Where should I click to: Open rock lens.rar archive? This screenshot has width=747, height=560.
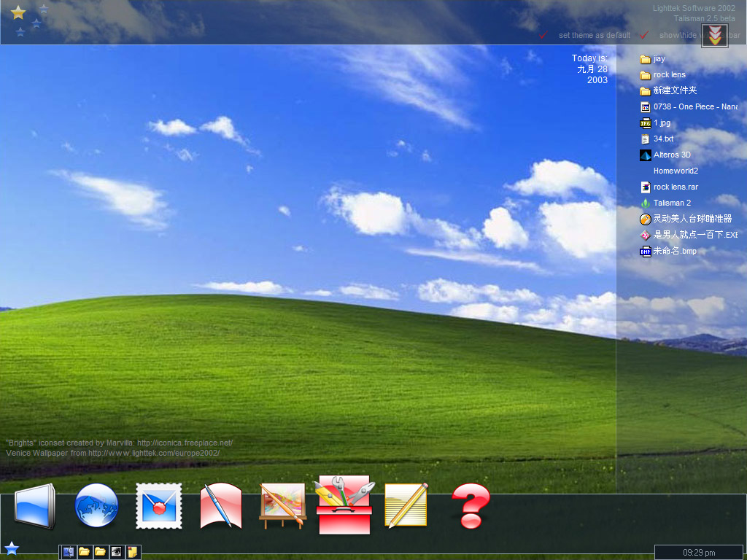pyautogui.click(x=669, y=187)
